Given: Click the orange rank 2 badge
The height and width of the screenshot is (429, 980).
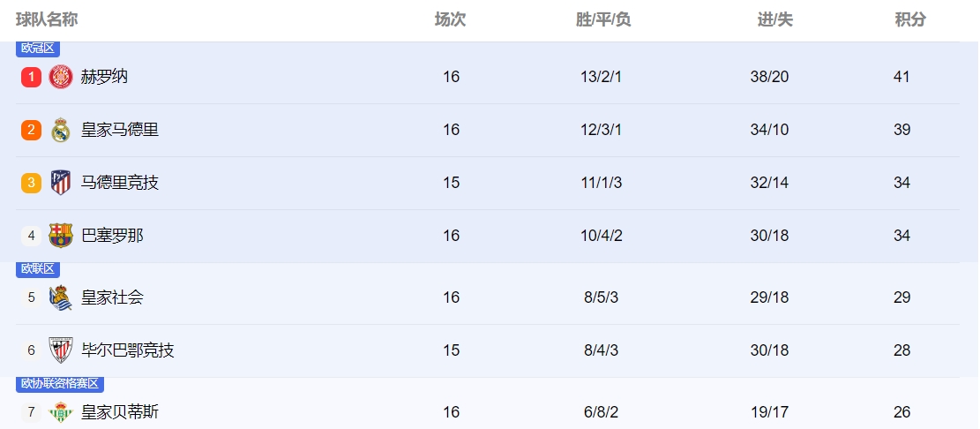Looking at the screenshot, I should 32,130.
